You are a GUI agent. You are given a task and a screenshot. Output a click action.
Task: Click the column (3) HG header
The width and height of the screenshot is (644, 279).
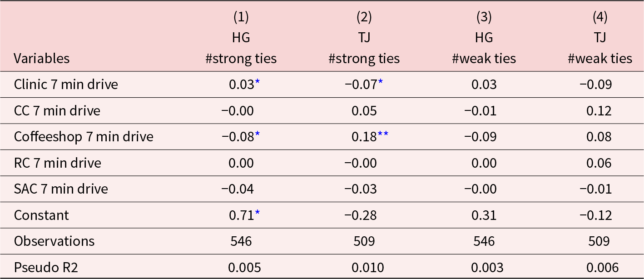coord(484,38)
